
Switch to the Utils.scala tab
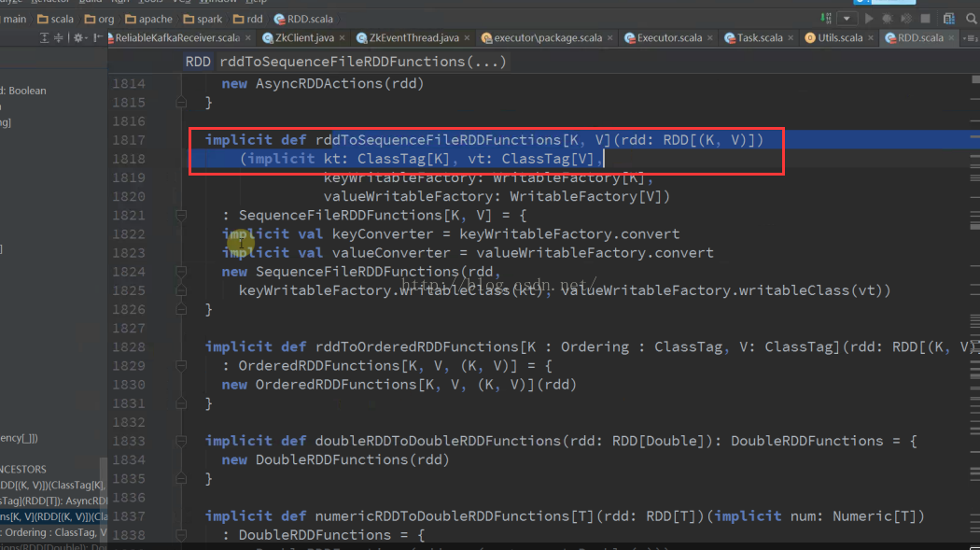pyautogui.click(x=840, y=38)
